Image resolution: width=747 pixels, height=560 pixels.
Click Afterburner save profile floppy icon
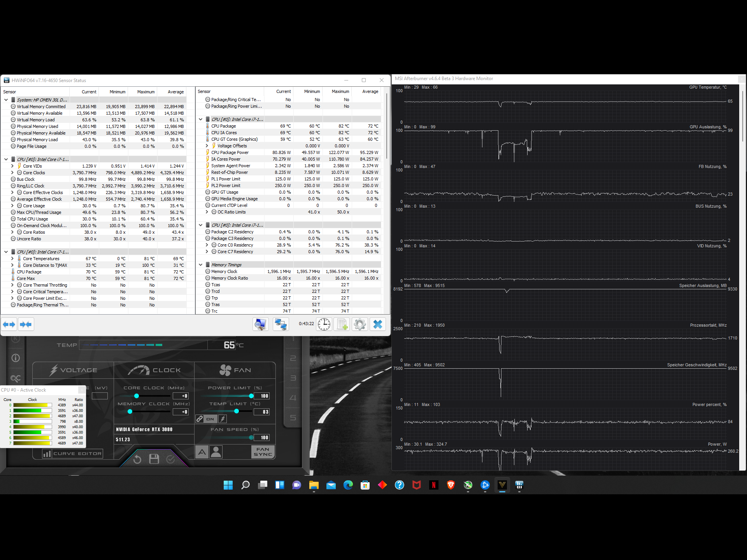click(x=154, y=459)
